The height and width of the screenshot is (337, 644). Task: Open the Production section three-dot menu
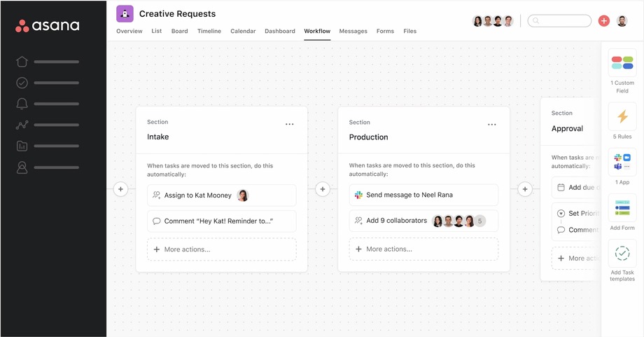coord(491,125)
